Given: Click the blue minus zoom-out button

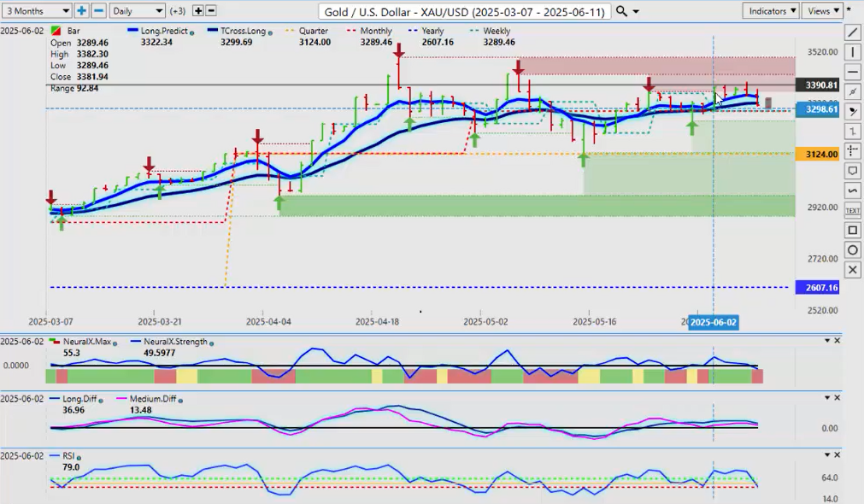Looking at the screenshot, I should click(98, 10).
